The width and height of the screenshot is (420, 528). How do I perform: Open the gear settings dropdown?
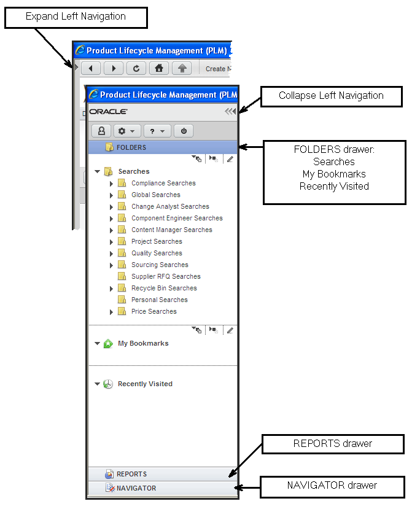click(127, 131)
